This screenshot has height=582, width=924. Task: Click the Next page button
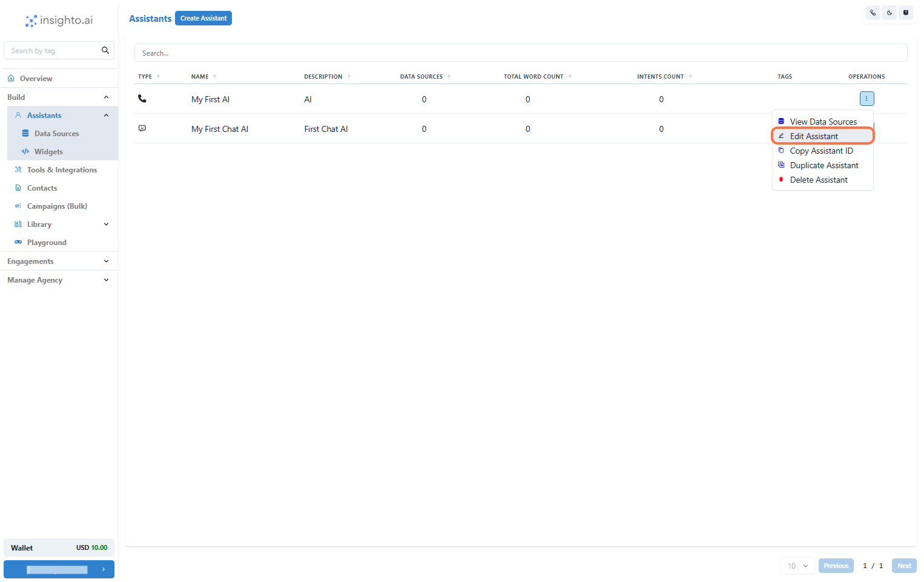coord(904,566)
